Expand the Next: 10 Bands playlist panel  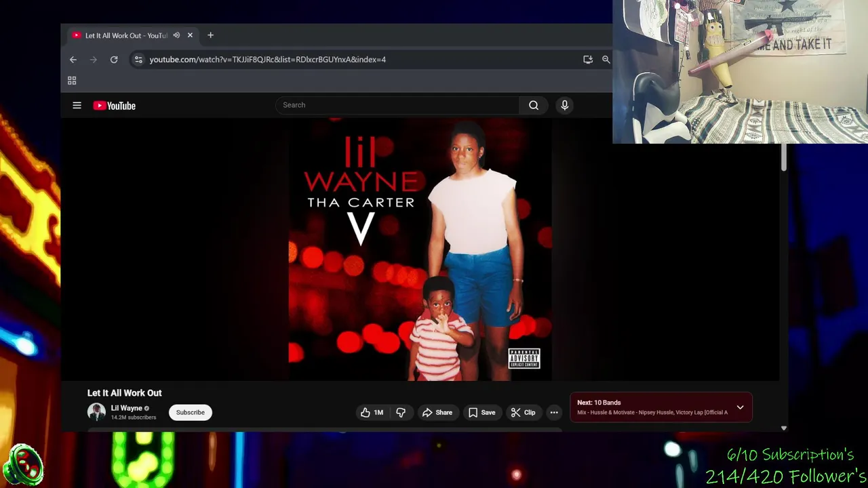pos(741,407)
